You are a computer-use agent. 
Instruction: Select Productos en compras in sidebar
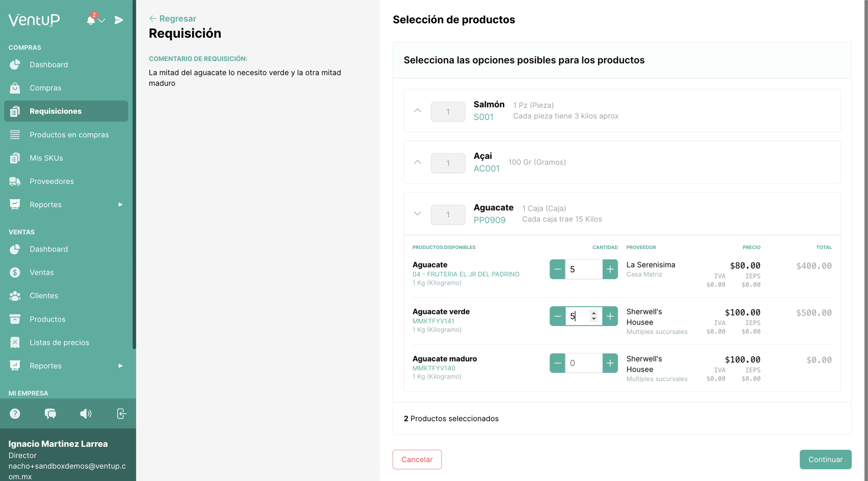(x=69, y=135)
